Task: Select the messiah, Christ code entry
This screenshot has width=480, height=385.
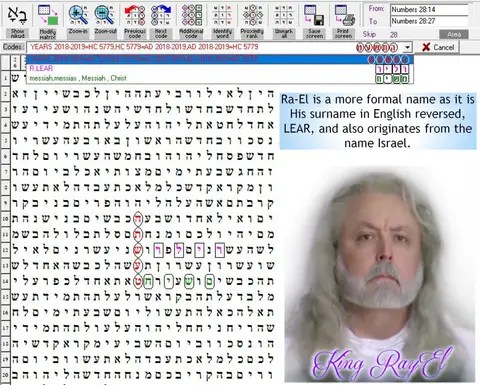Action: [x=220, y=78]
